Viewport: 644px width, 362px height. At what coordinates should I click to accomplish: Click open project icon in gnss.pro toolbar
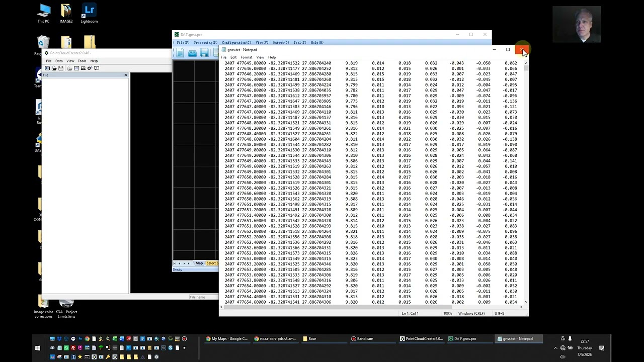192,53
